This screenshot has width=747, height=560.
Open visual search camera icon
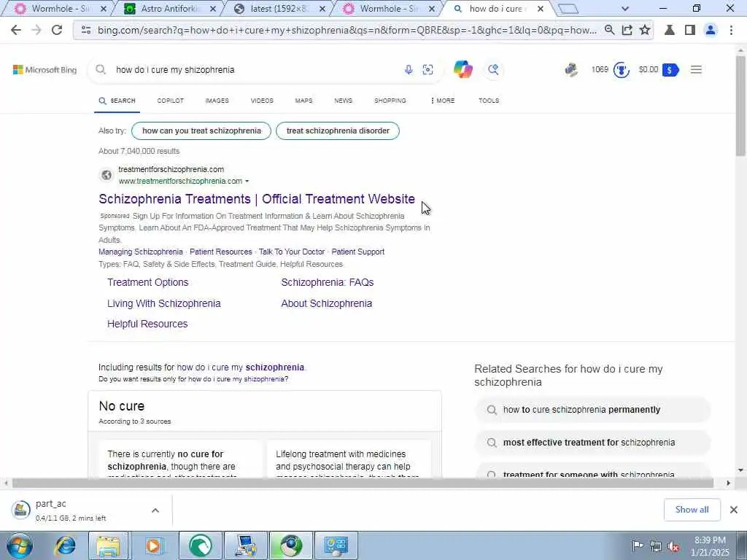427,70
